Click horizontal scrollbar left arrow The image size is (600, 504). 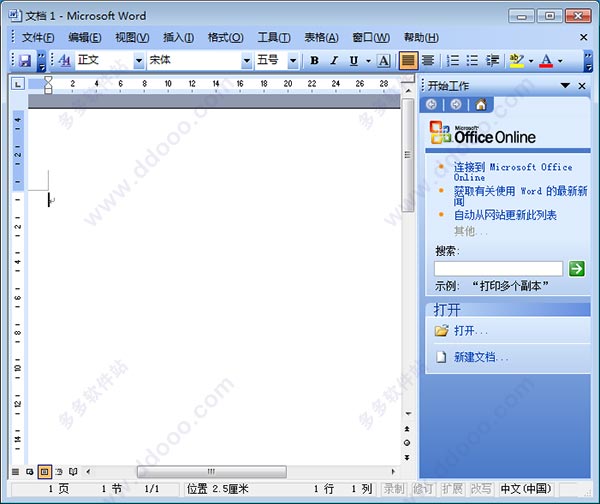[x=88, y=472]
